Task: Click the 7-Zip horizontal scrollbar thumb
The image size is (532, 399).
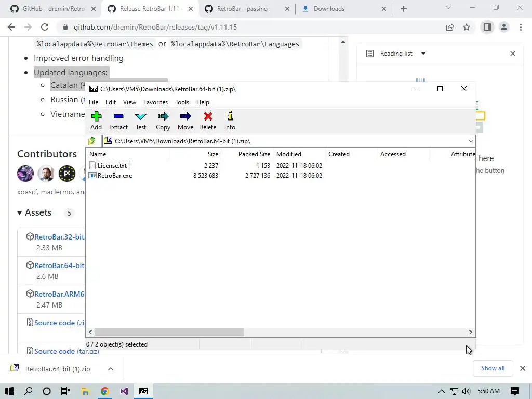Action: pos(169,332)
